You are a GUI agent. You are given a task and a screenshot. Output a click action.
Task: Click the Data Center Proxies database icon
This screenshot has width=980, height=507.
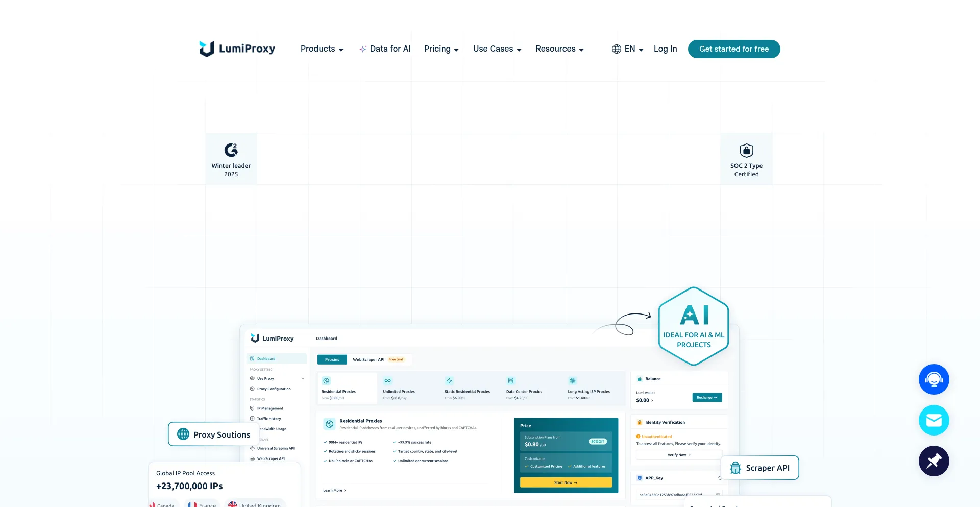(x=511, y=381)
